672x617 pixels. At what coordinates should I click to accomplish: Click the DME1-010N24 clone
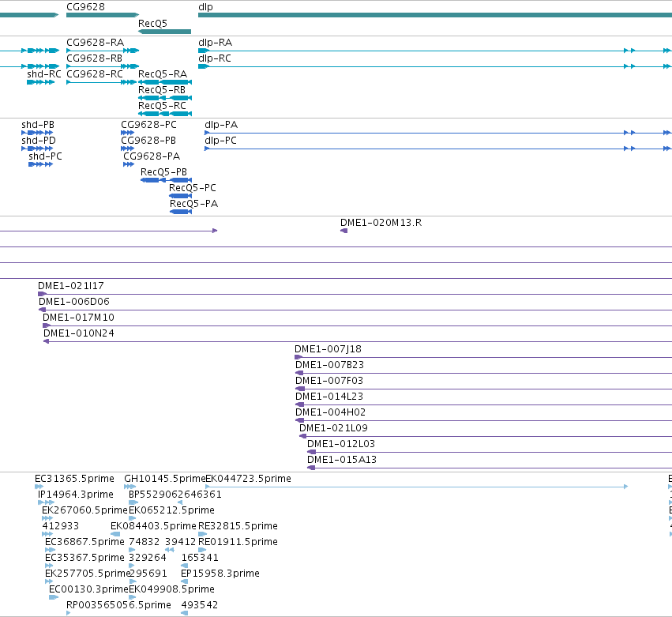[358, 341]
